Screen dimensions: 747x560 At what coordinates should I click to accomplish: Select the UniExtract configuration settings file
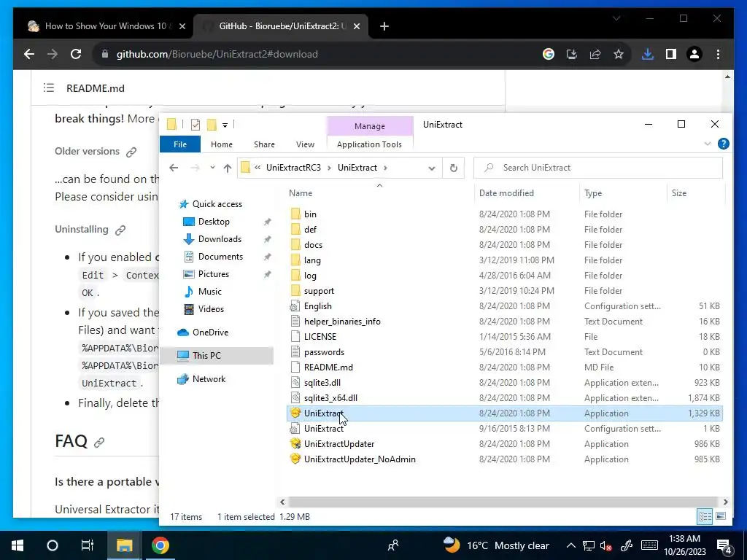pyautogui.click(x=323, y=429)
